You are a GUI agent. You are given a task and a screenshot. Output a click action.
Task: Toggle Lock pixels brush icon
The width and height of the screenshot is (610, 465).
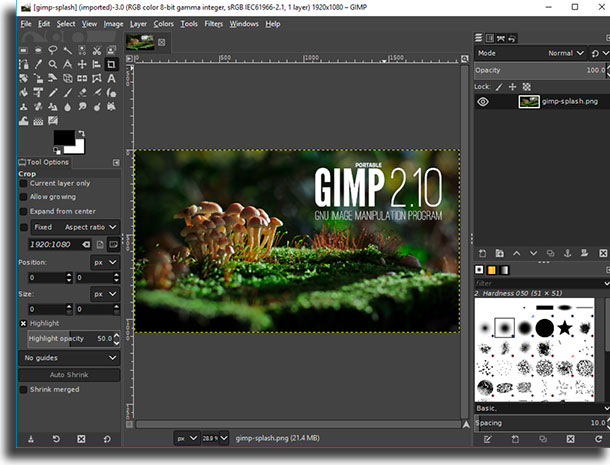pos(499,87)
